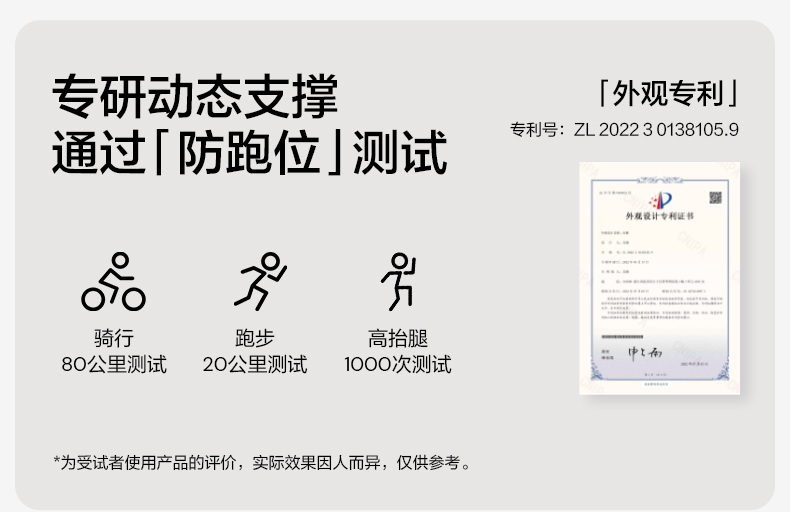The image size is (790, 512).
Task: Click the 20公里测试 text
Action: [255, 364]
